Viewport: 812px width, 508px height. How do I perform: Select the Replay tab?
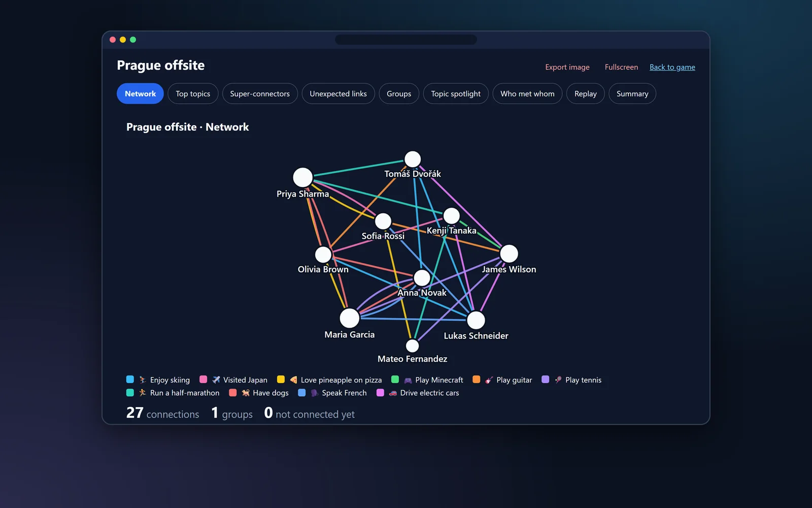coord(586,93)
